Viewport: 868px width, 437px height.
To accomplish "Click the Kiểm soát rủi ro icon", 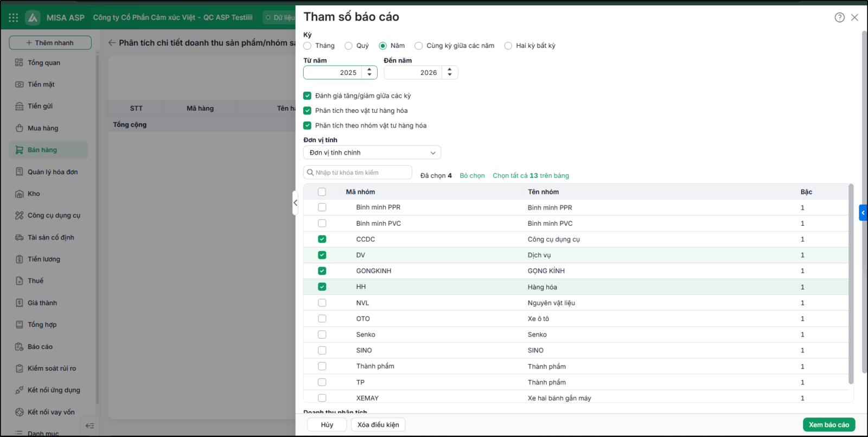I will pos(19,368).
